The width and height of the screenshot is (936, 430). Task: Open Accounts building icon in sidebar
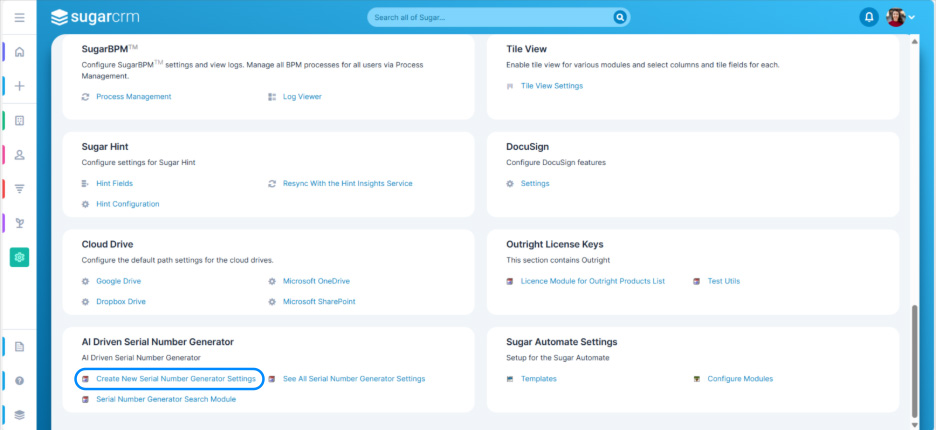click(x=19, y=121)
